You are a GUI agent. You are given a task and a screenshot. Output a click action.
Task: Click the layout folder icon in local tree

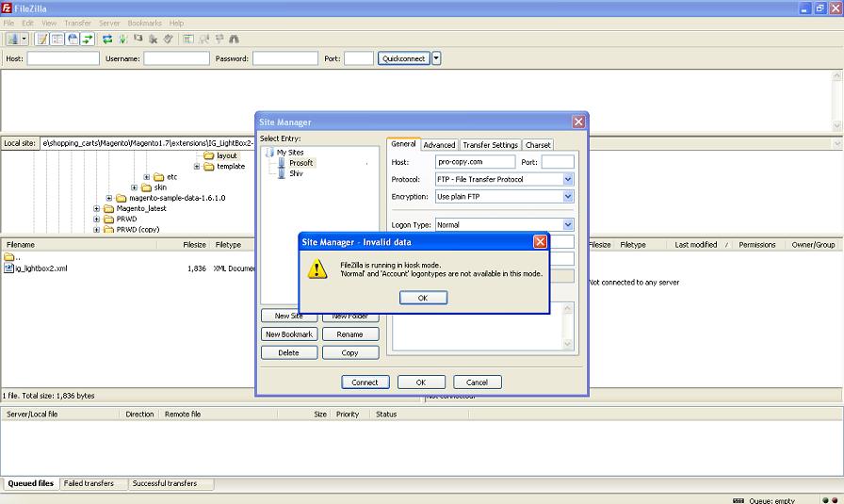pos(209,155)
